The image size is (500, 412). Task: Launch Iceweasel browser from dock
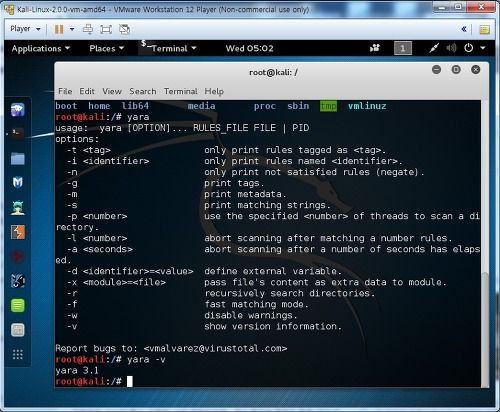[x=18, y=110]
